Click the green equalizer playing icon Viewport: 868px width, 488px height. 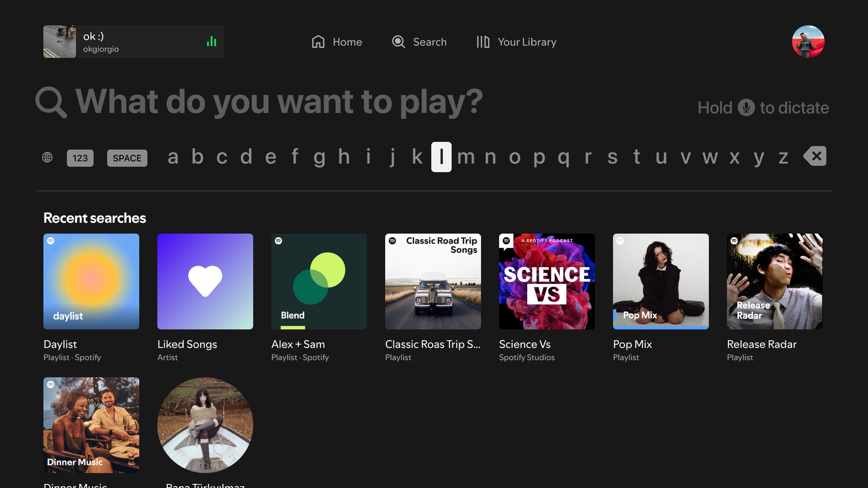[x=212, y=42]
